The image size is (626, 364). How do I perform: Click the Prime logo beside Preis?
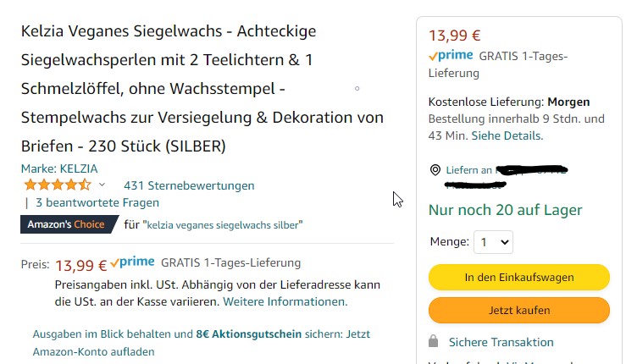[133, 262]
